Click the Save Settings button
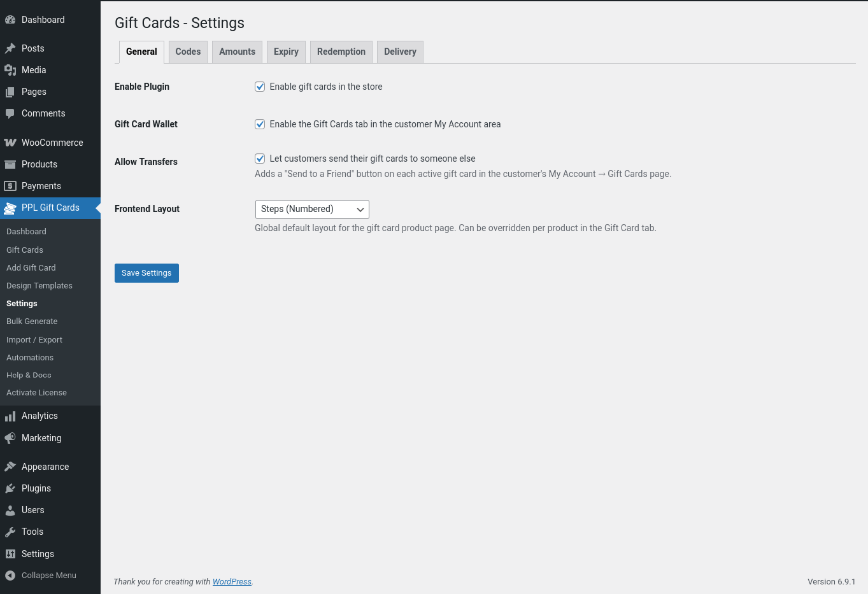Screen dimensions: 868x594 coord(146,273)
